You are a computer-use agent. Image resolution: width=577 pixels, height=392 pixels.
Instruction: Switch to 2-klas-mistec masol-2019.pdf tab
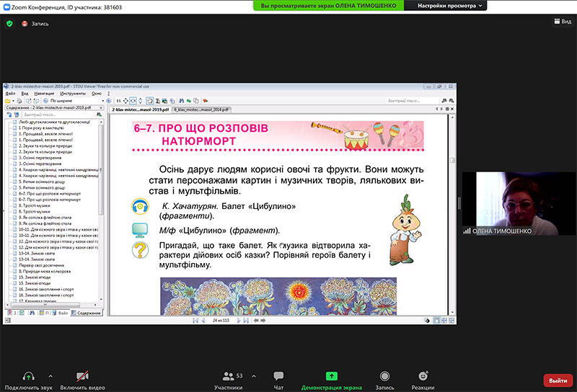click(140, 110)
